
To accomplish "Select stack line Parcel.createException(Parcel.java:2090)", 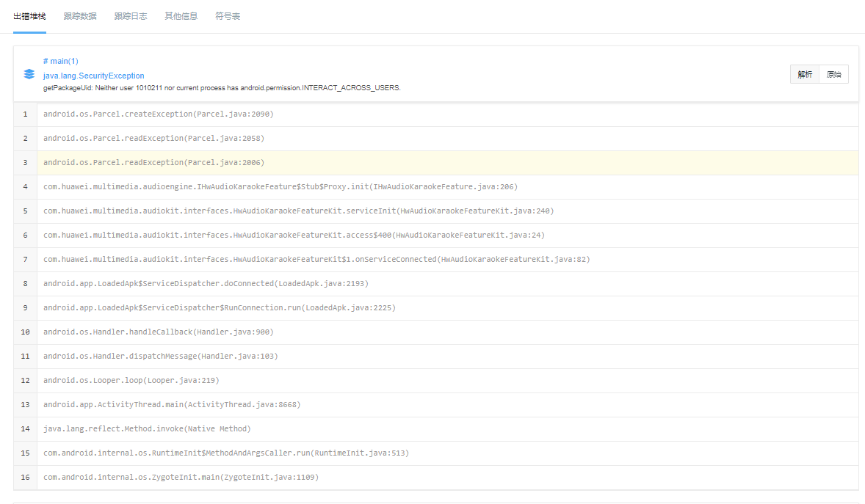I will [x=447, y=114].
